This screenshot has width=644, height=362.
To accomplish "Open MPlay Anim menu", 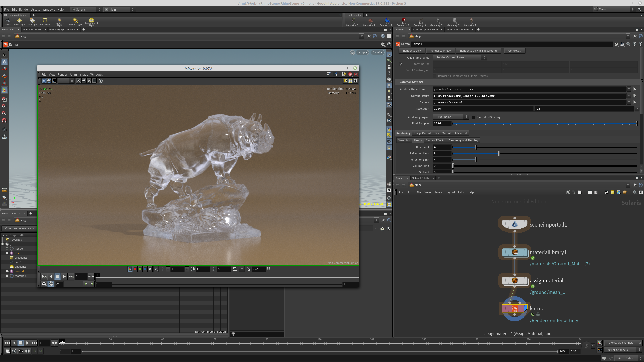I will coord(73,75).
